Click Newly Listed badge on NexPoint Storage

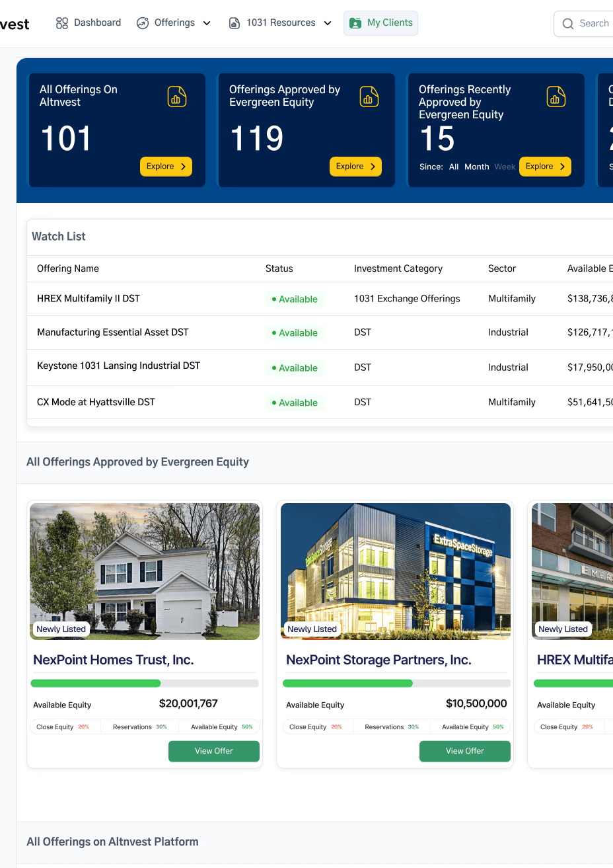(x=312, y=629)
